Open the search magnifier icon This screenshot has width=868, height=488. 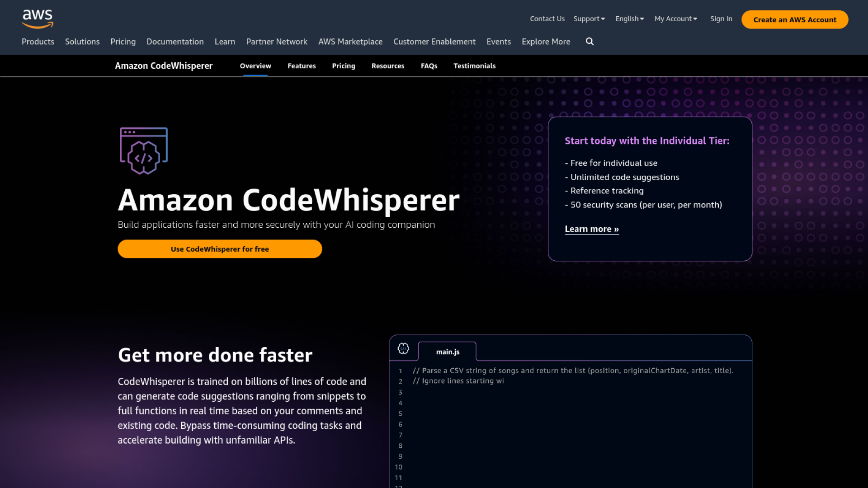pos(590,42)
